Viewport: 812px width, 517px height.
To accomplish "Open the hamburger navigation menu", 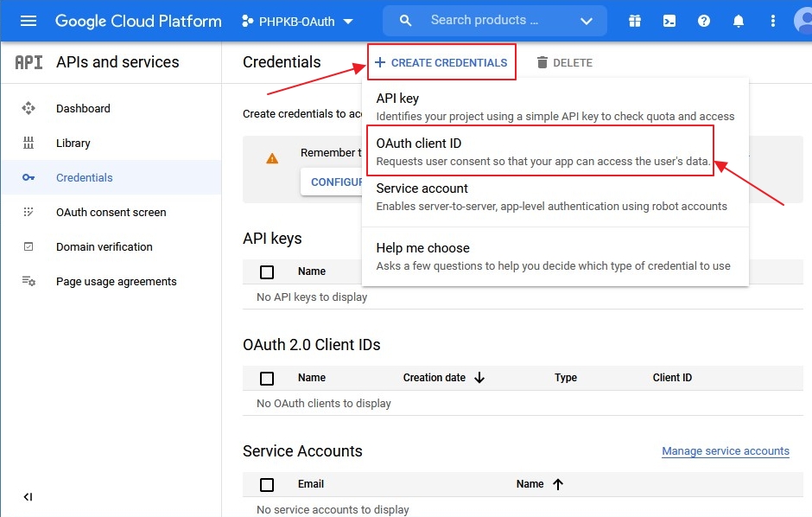I will 29,21.
